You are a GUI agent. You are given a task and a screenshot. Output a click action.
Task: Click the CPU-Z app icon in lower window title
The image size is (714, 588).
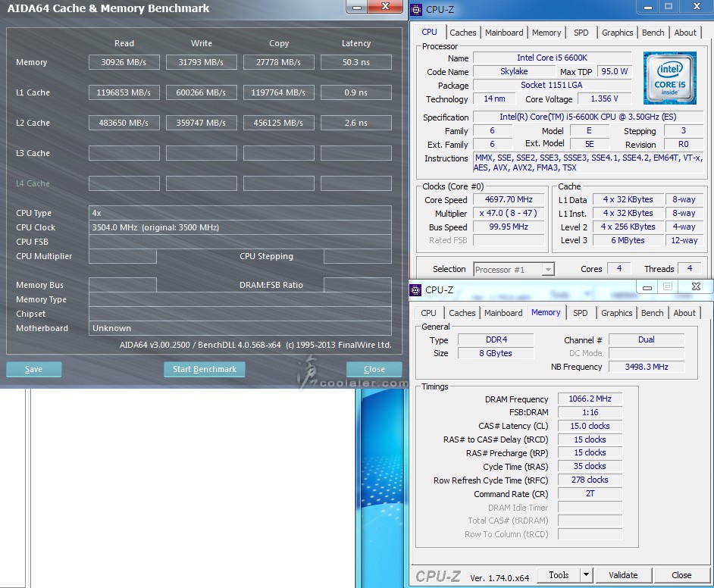click(x=415, y=290)
